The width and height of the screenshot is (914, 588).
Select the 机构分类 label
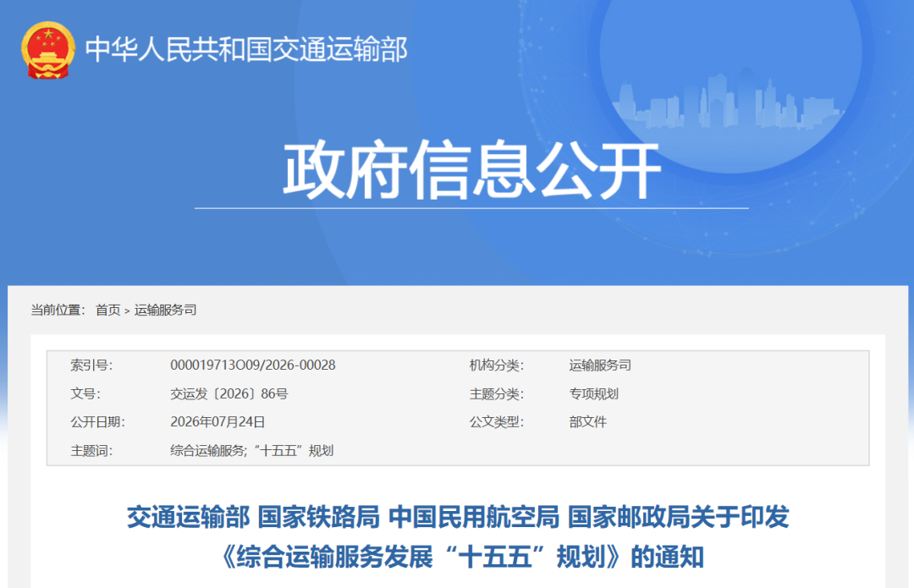(497, 365)
